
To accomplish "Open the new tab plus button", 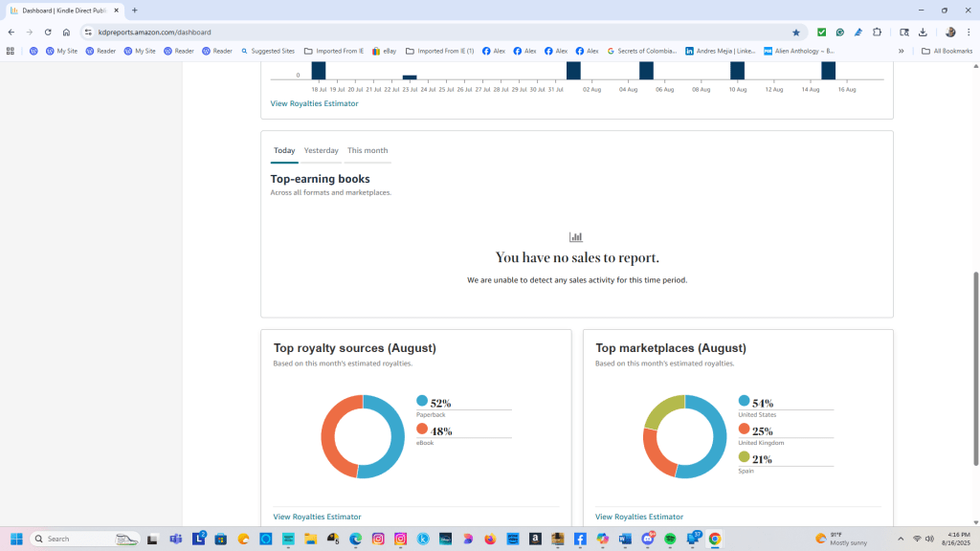I will pyautogui.click(x=135, y=10).
